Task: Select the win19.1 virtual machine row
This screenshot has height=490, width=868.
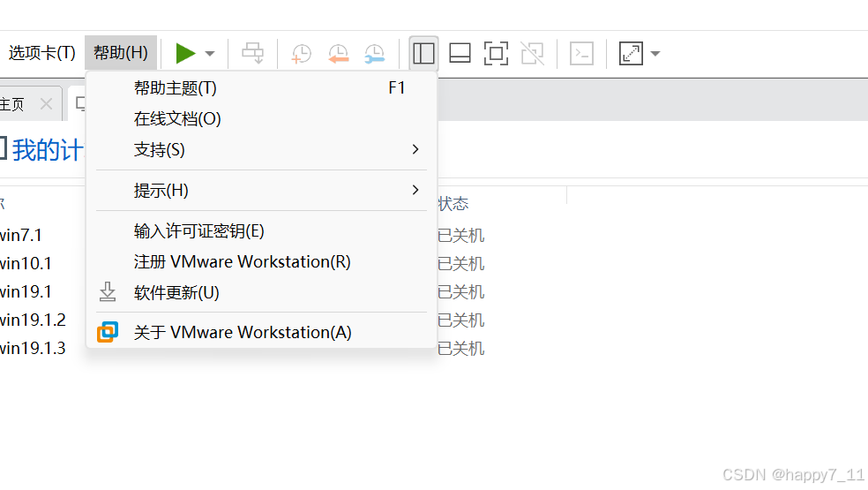Action: click(26, 291)
